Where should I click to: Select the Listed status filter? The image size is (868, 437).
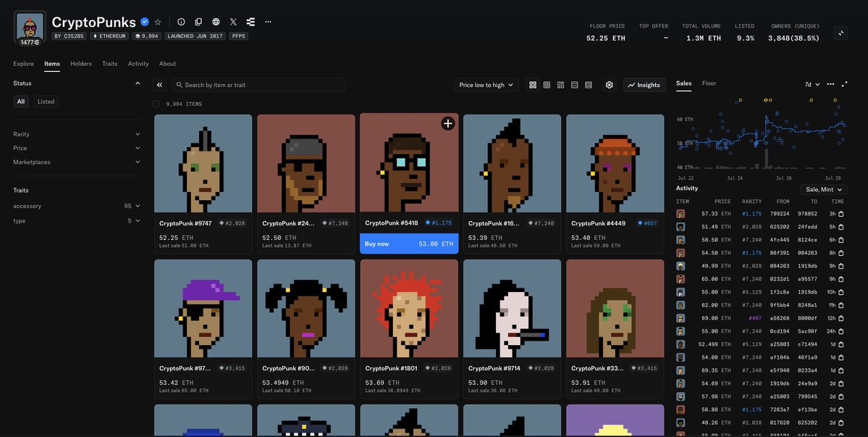click(46, 101)
